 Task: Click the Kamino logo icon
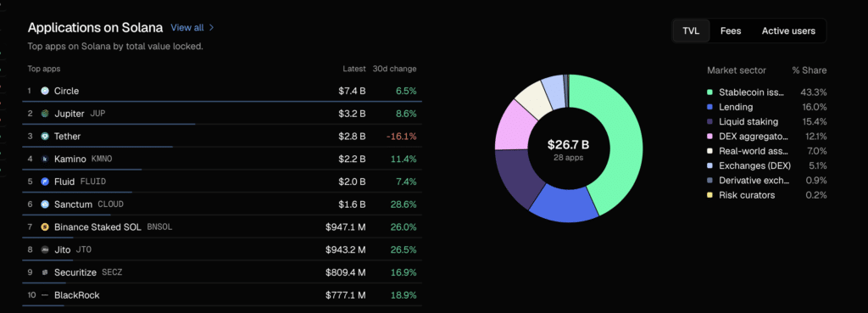click(45, 159)
